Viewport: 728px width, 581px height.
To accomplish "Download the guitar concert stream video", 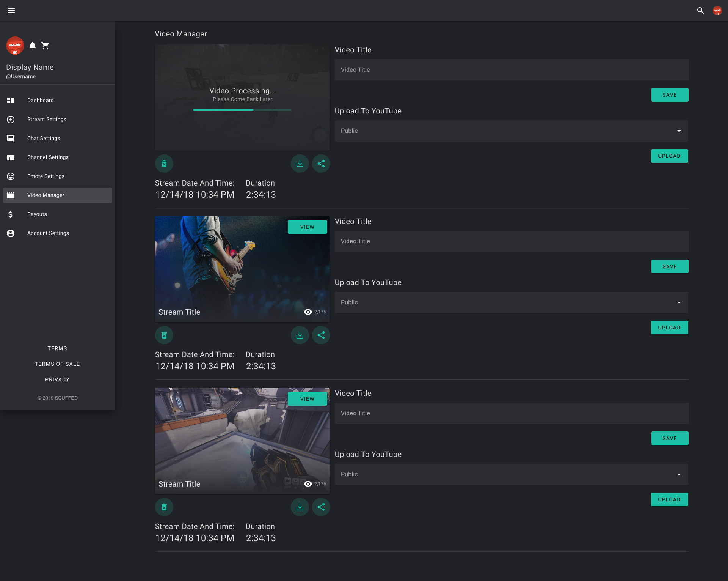I will coord(300,335).
